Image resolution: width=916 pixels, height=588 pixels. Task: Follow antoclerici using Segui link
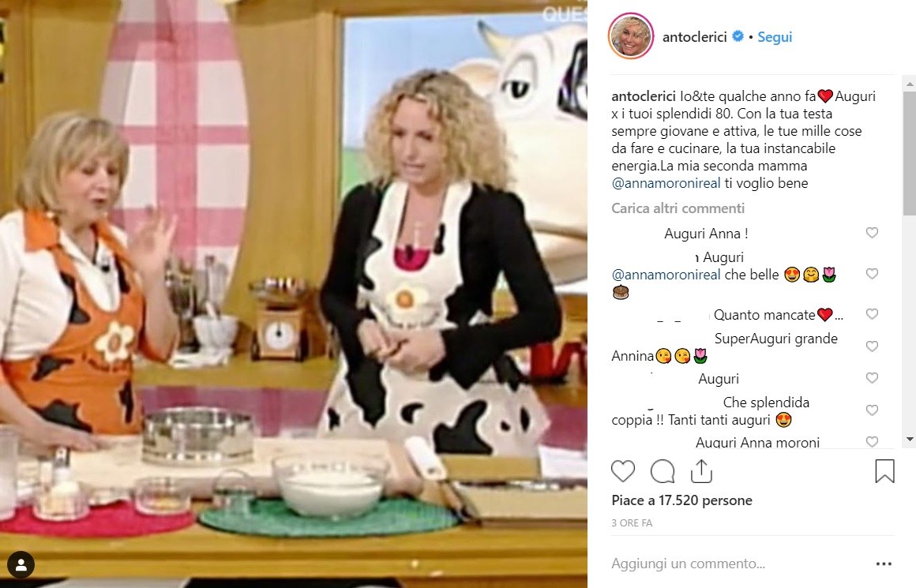(775, 37)
